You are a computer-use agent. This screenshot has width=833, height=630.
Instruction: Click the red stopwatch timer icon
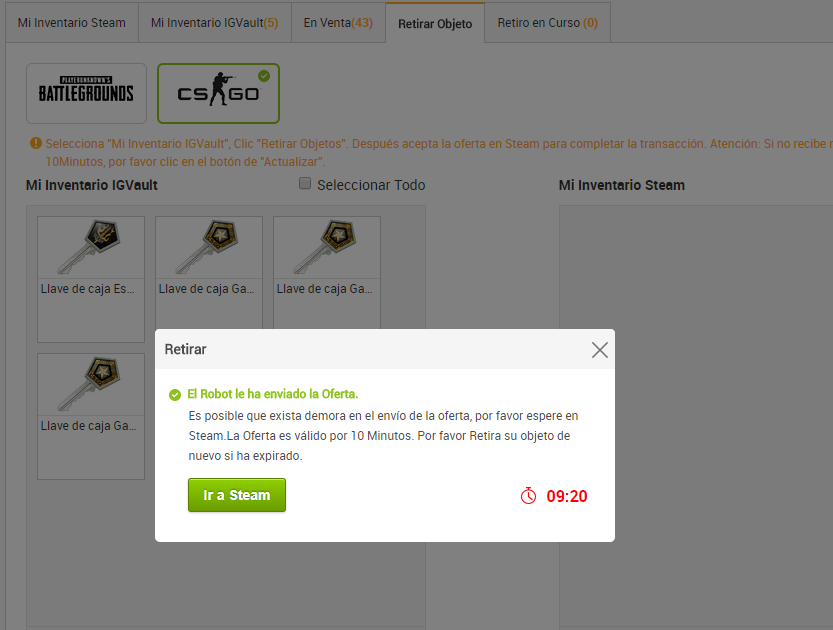click(529, 496)
